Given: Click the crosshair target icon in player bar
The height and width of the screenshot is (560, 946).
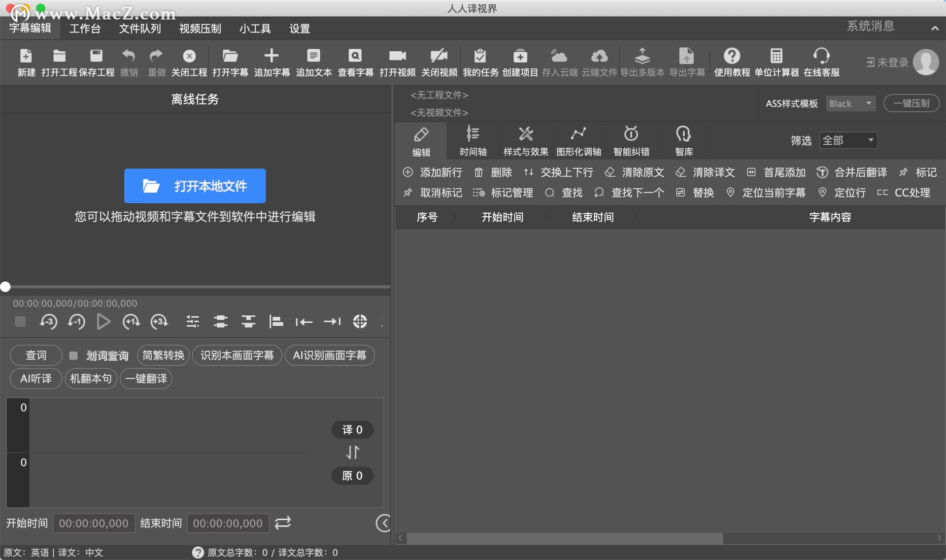Looking at the screenshot, I should (360, 322).
